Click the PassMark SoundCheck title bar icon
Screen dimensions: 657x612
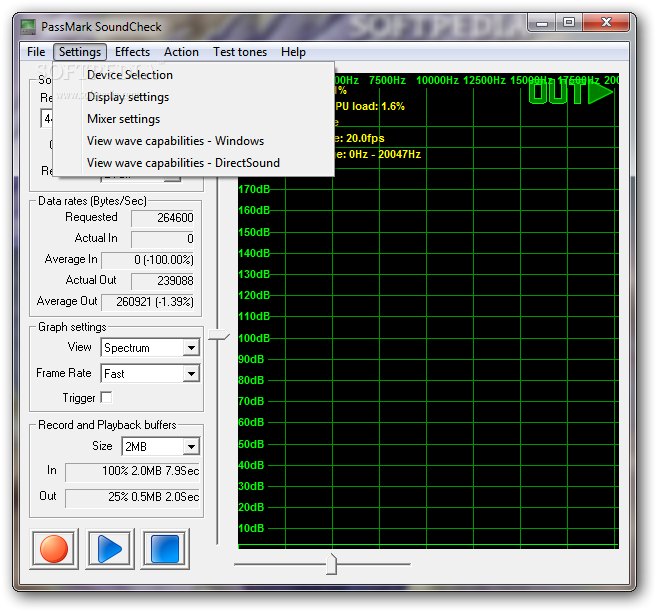[28, 27]
